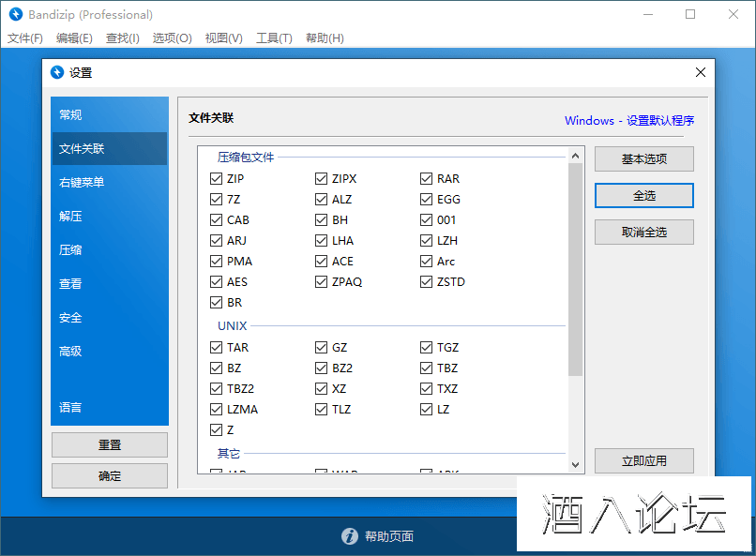Image resolution: width=756 pixels, height=556 pixels.
Task: Open Windows - 设置默认程序 link
Action: coord(629,121)
